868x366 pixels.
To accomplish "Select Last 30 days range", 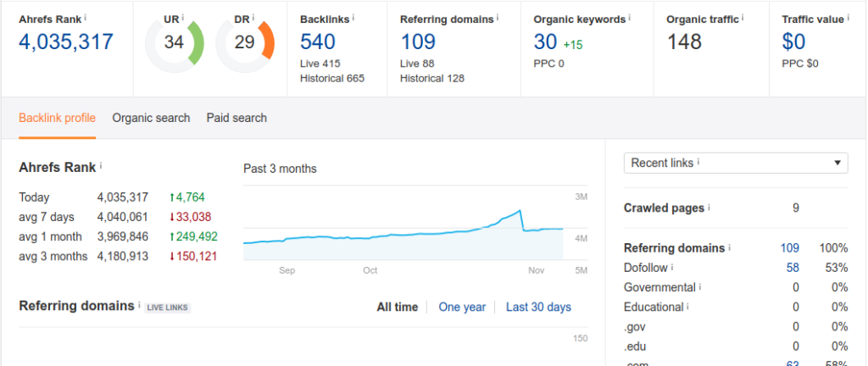I will pos(538,307).
